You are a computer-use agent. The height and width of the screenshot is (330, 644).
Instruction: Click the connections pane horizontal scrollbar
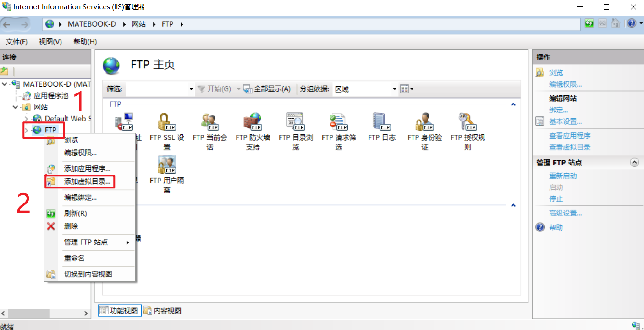coord(45,313)
